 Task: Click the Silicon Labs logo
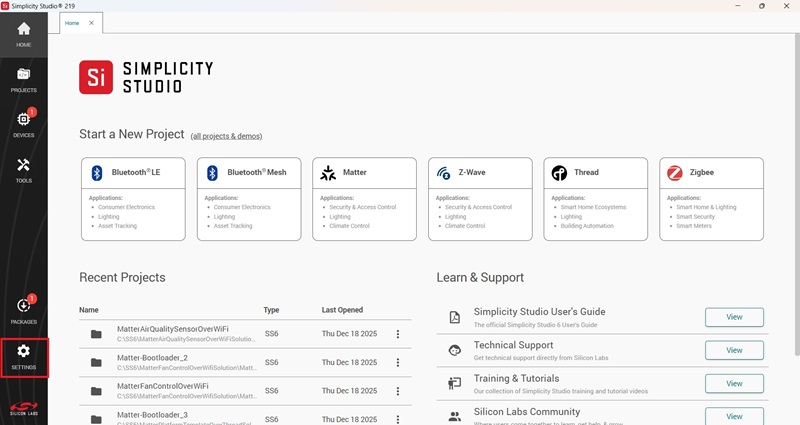pyautogui.click(x=23, y=408)
